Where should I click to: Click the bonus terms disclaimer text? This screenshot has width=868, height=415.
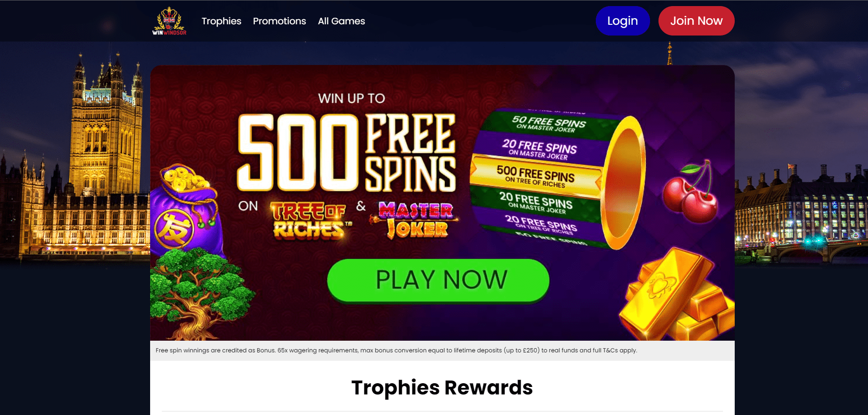[396, 350]
